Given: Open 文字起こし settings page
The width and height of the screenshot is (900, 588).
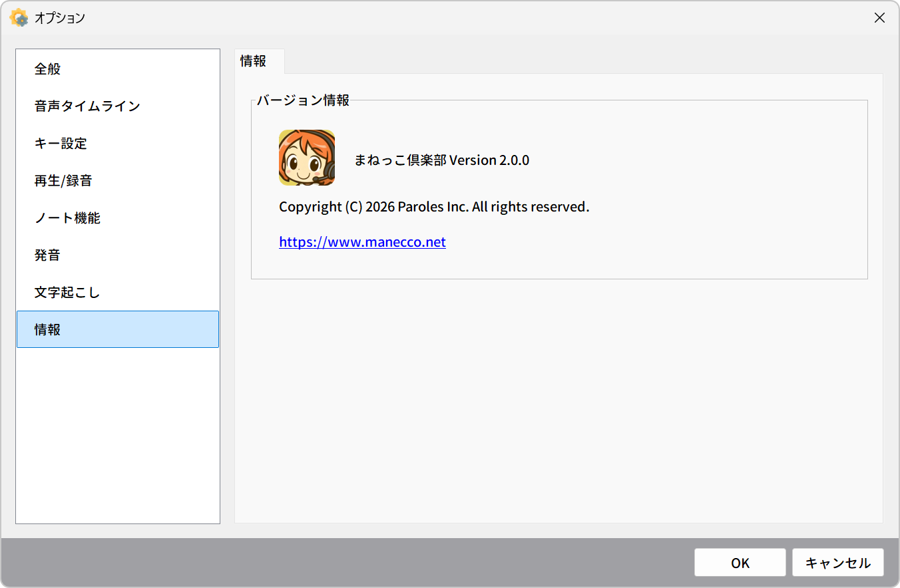Looking at the screenshot, I should (x=118, y=292).
